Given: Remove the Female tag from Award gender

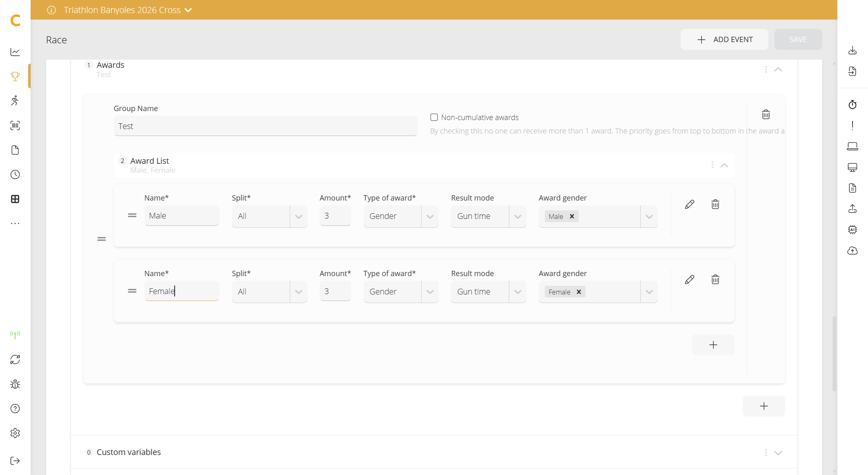Looking at the screenshot, I should (x=579, y=292).
